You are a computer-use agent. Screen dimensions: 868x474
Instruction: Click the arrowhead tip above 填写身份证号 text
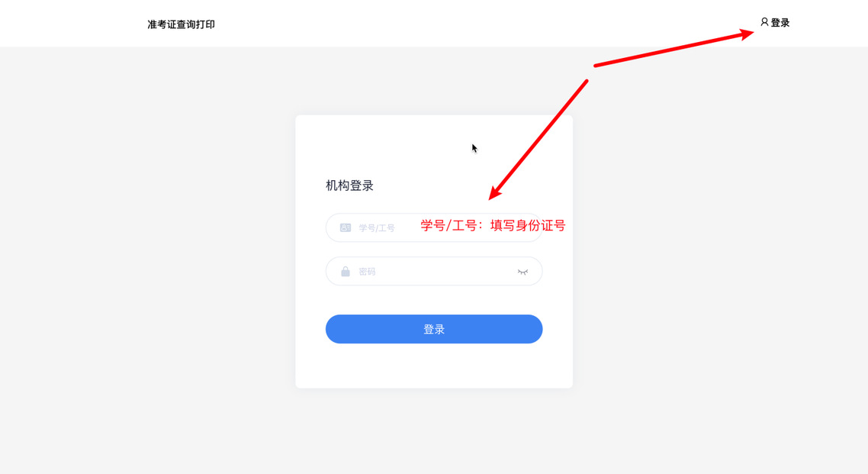click(x=493, y=194)
